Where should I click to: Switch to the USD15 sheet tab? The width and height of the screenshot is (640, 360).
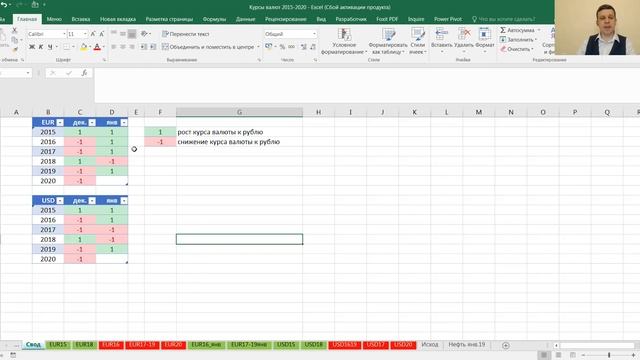pyautogui.click(x=286, y=345)
